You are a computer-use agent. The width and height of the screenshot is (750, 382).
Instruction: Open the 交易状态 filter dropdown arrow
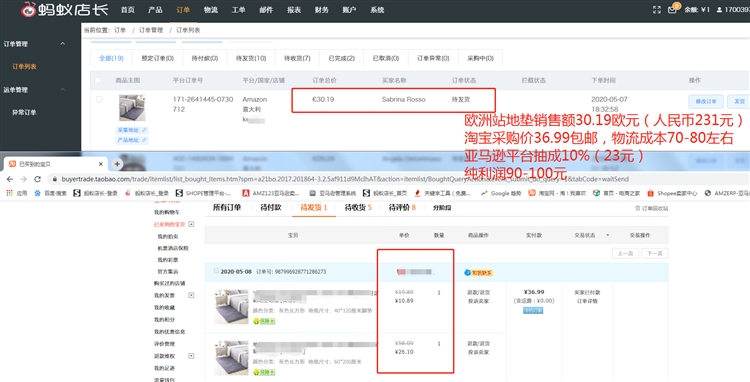pyautogui.click(x=607, y=235)
